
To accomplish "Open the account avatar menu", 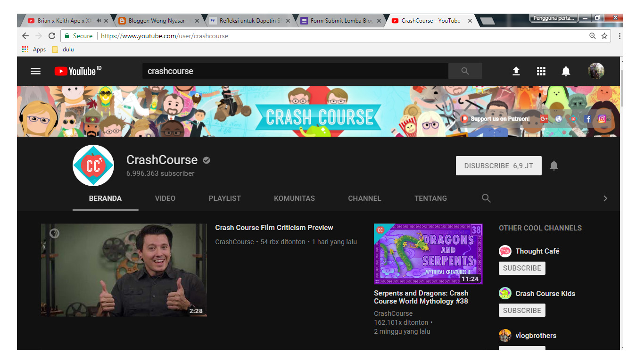I will (596, 71).
